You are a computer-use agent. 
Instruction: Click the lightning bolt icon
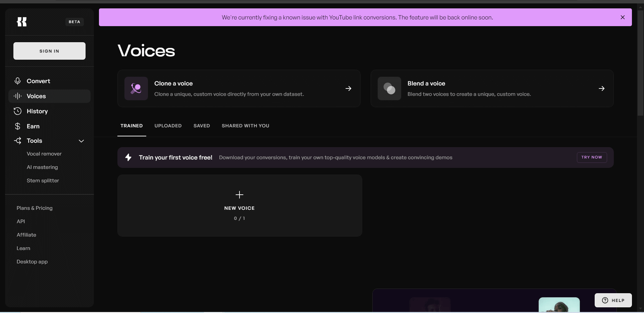click(128, 158)
